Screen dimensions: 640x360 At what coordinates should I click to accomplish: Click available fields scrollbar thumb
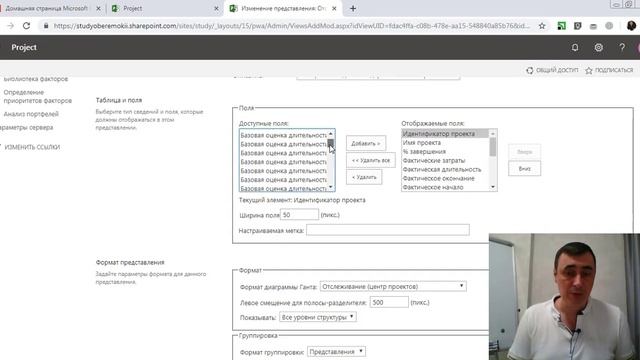(x=331, y=143)
